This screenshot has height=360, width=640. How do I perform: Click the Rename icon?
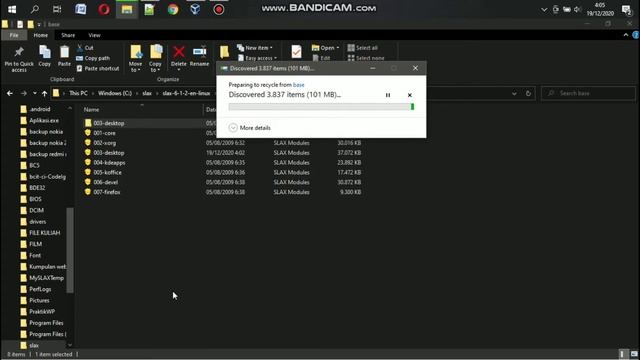(200, 52)
